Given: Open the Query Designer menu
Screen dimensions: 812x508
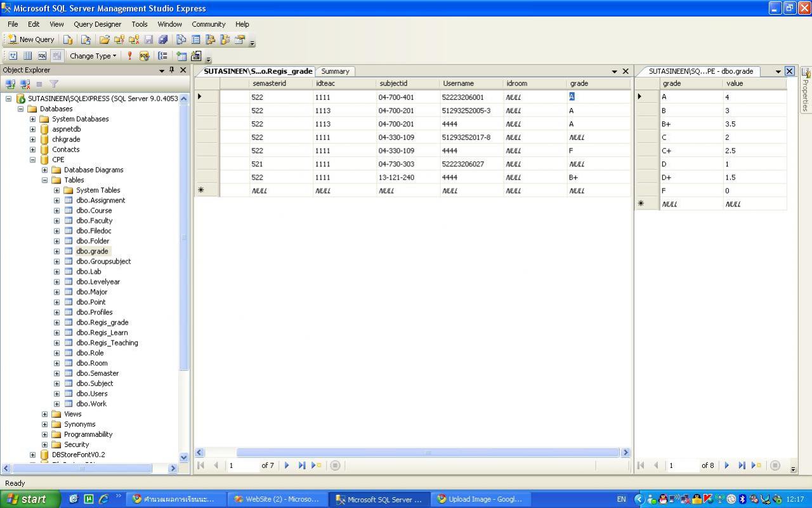Looking at the screenshot, I should [x=97, y=24].
